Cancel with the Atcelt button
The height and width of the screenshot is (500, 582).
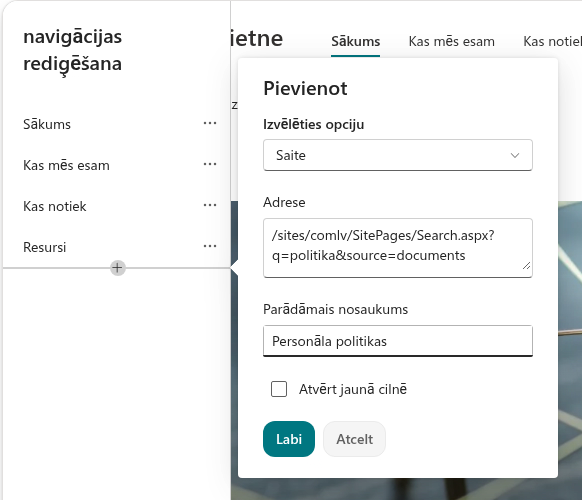(354, 439)
